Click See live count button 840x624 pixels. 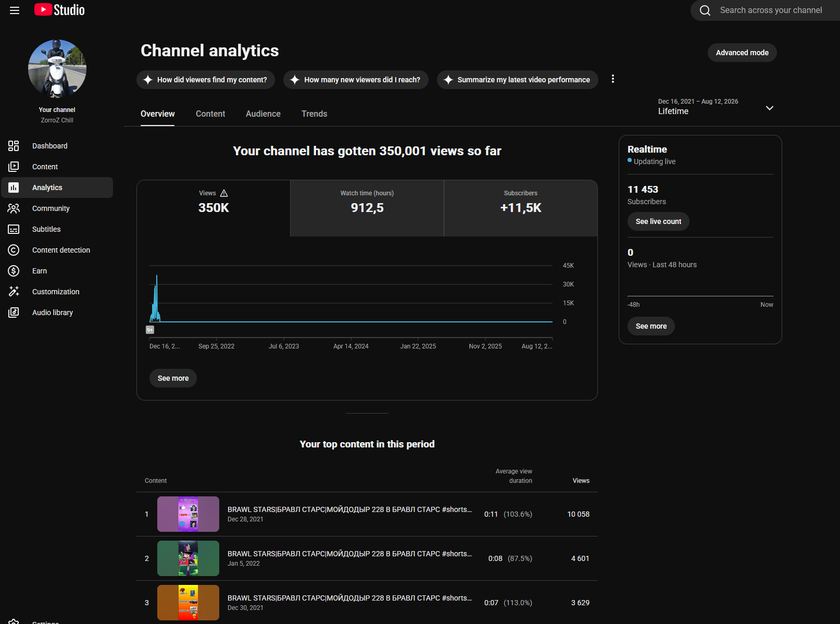click(658, 221)
